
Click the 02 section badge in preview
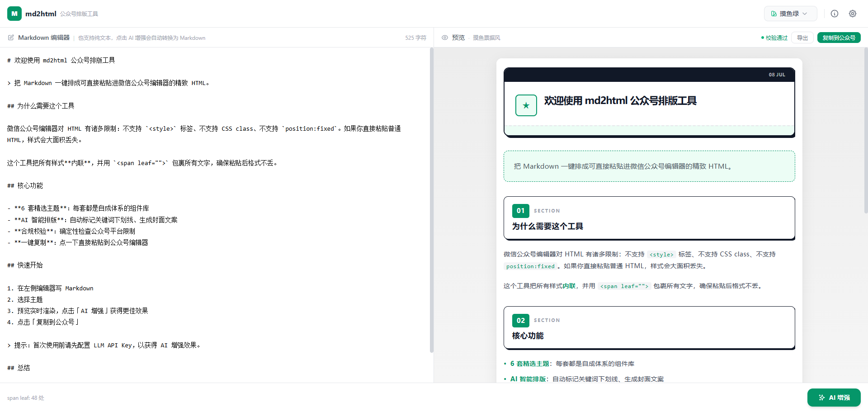pos(521,321)
